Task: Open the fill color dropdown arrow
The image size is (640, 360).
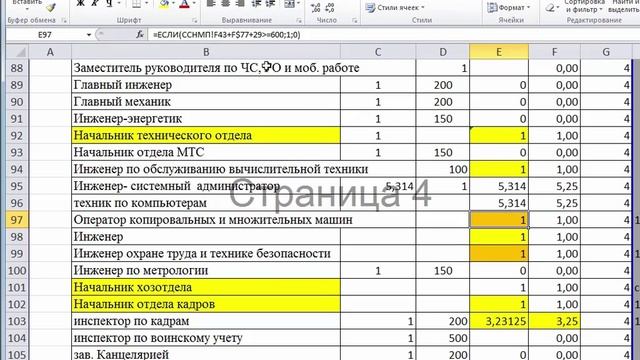Action: pos(174,4)
